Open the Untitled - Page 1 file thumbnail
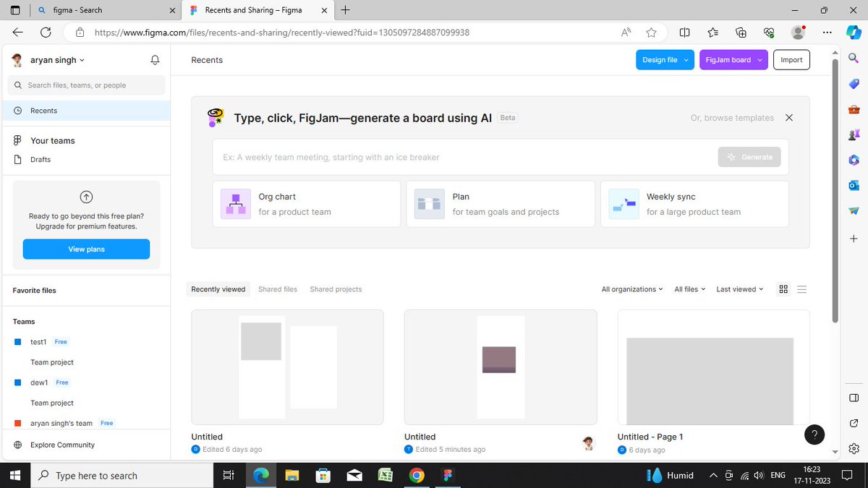 click(713, 367)
